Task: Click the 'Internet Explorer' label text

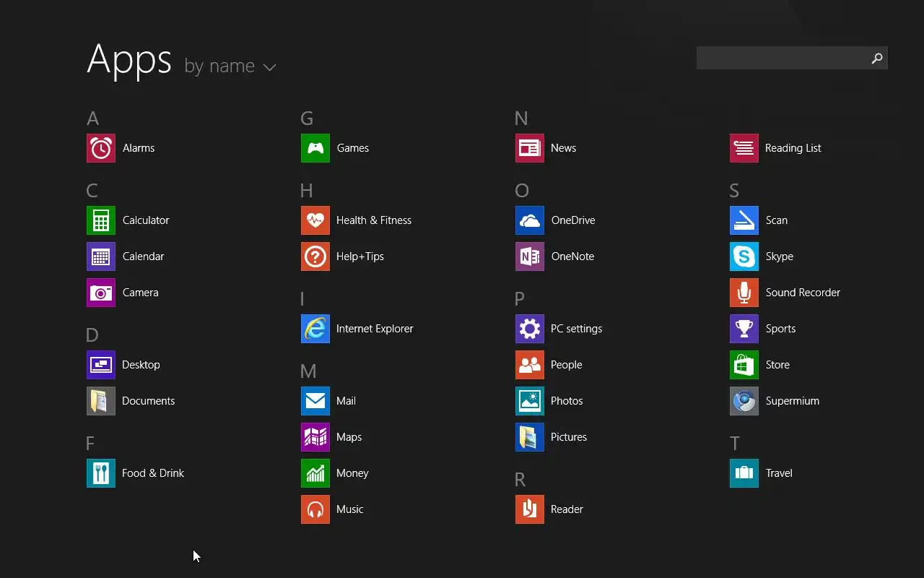Action: 375,329
